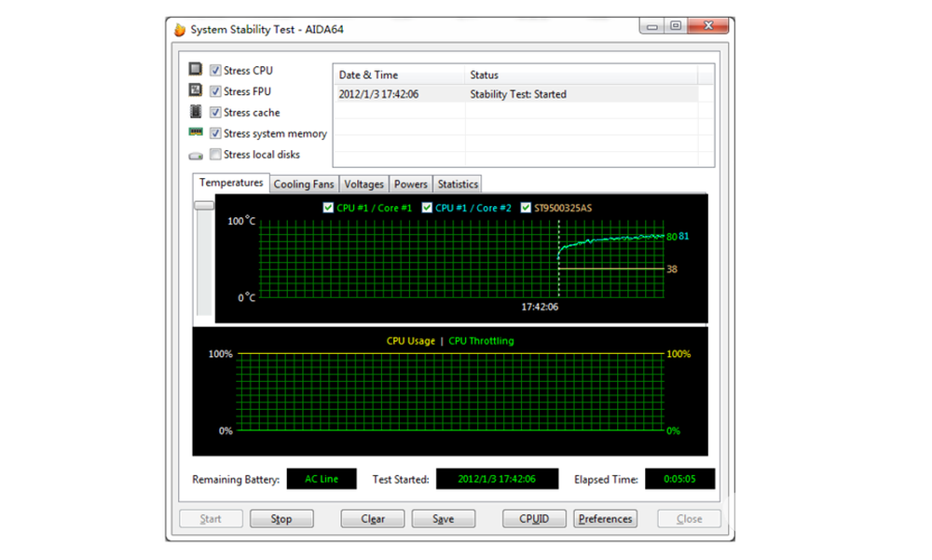
Task: Minimize the System Stability Test window
Action: click(x=652, y=26)
